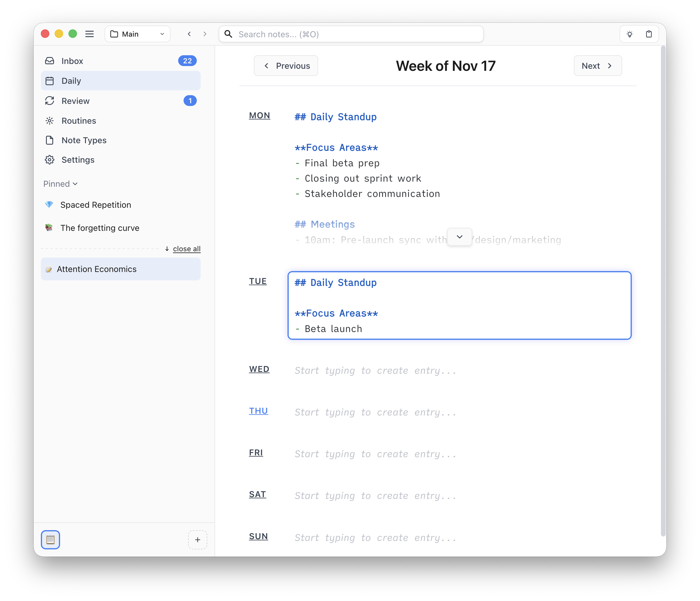The image size is (700, 601).
Task: Click the search notes field
Action: pos(351,34)
